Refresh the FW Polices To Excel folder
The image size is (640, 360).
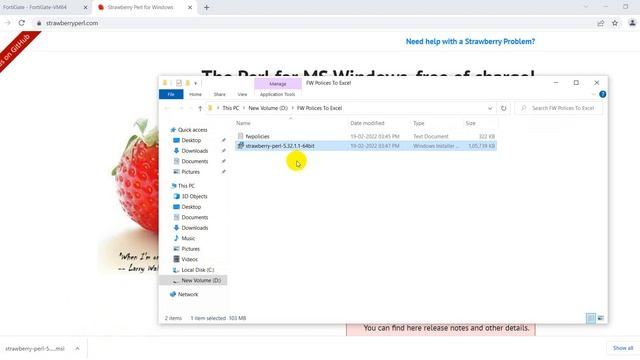tap(504, 108)
